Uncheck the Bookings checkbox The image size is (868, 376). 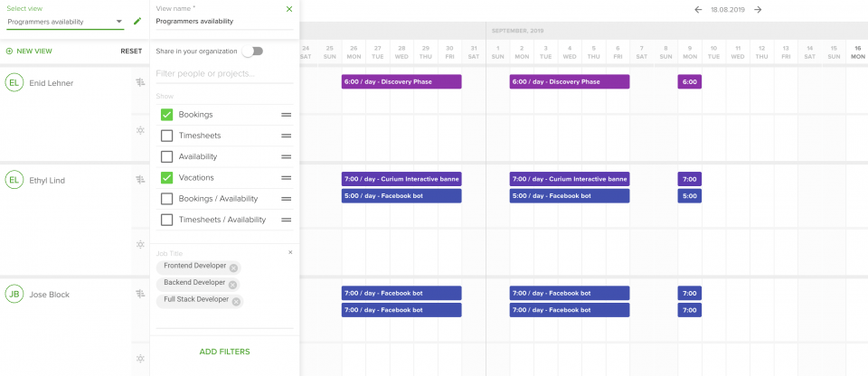[x=166, y=115]
